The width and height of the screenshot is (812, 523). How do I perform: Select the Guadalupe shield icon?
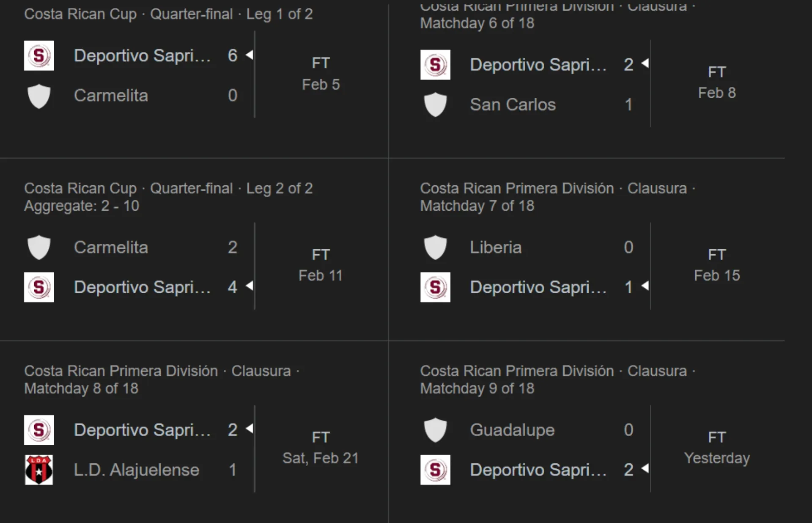(x=435, y=430)
